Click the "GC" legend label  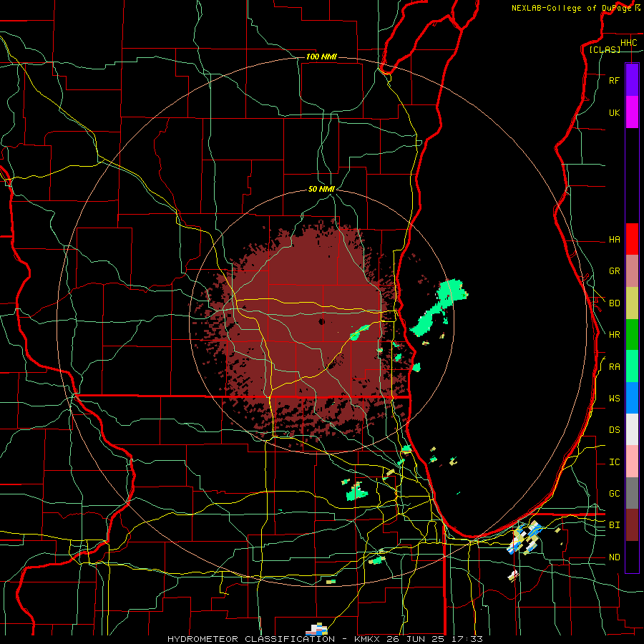[614, 494]
